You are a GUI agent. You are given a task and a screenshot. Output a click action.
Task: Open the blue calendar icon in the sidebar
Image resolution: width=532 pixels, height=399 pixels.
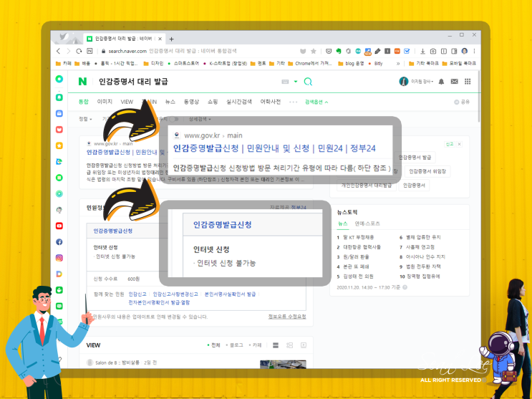59,113
